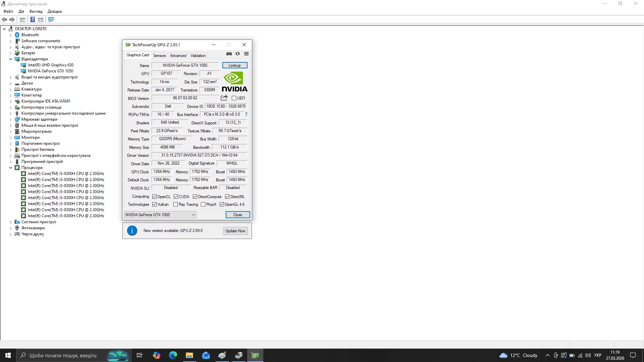Screen dimensions: 644x362
Task: Select NVIDIA GeForce GTX 1050 tree item
Action: coord(50,71)
